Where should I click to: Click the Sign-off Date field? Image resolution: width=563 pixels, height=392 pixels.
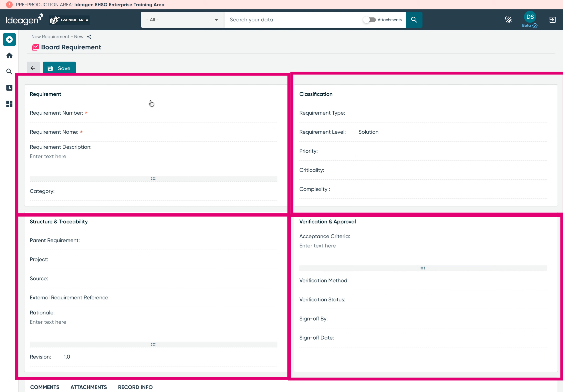pos(423,338)
